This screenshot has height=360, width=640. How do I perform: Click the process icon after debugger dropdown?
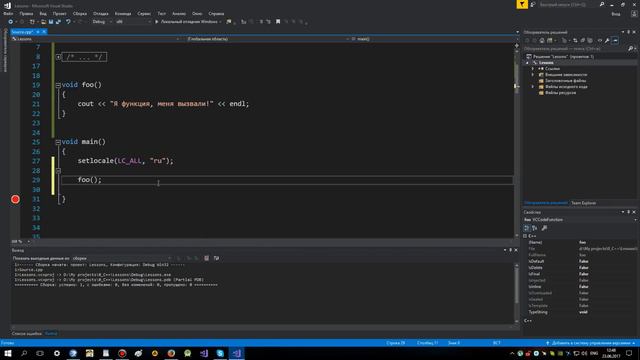pyautogui.click(x=229, y=22)
